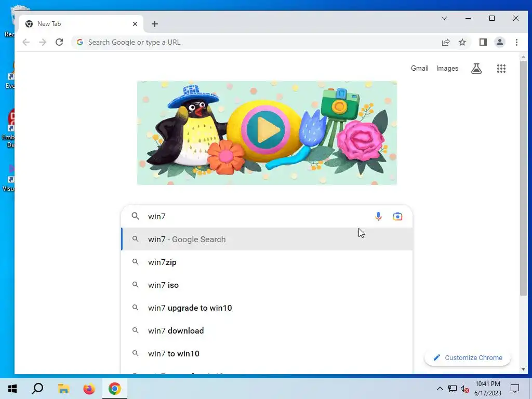Close the New Tab tab
This screenshot has height=399, width=532.
[x=135, y=24]
